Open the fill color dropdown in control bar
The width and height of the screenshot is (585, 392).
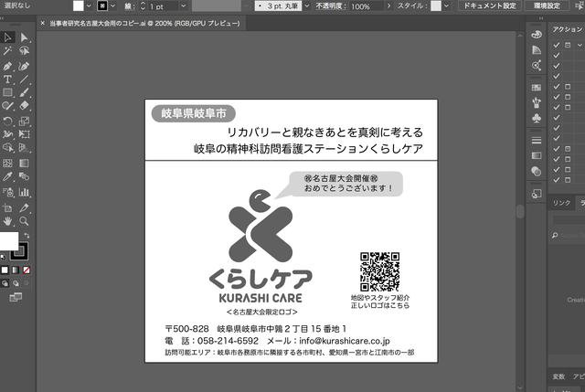(x=89, y=6)
